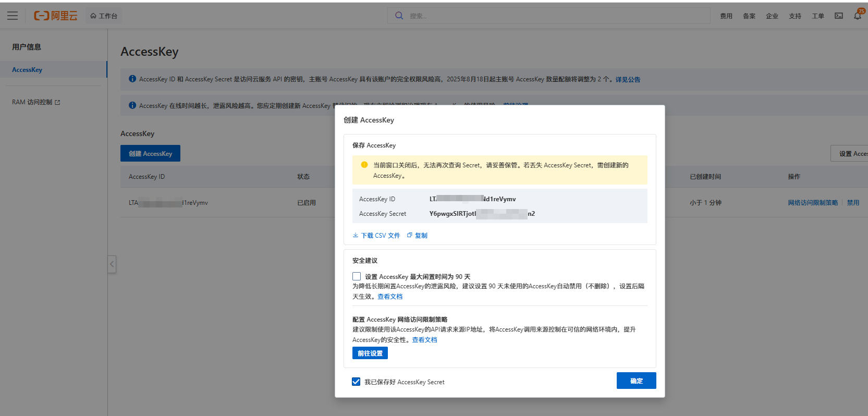This screenshot has width=868, height=416.
Task: Open the 工单 menu
Action: (x=818, y=16)
